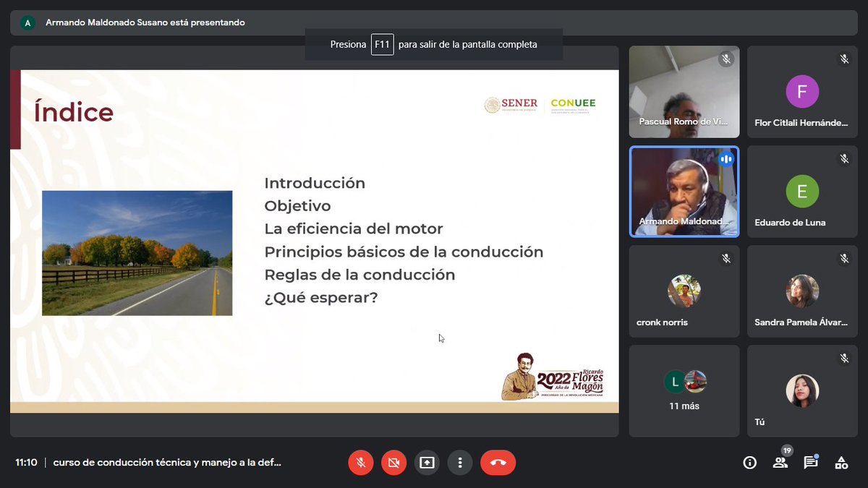Click muted mic icon on the 'Tú' tile

pos(844,359)
